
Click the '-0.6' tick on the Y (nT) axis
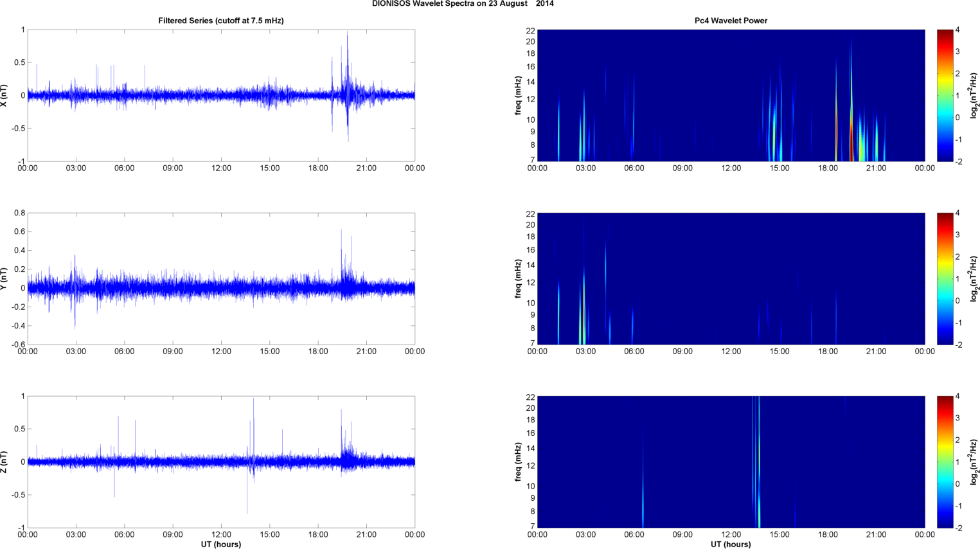pos(18,345)
